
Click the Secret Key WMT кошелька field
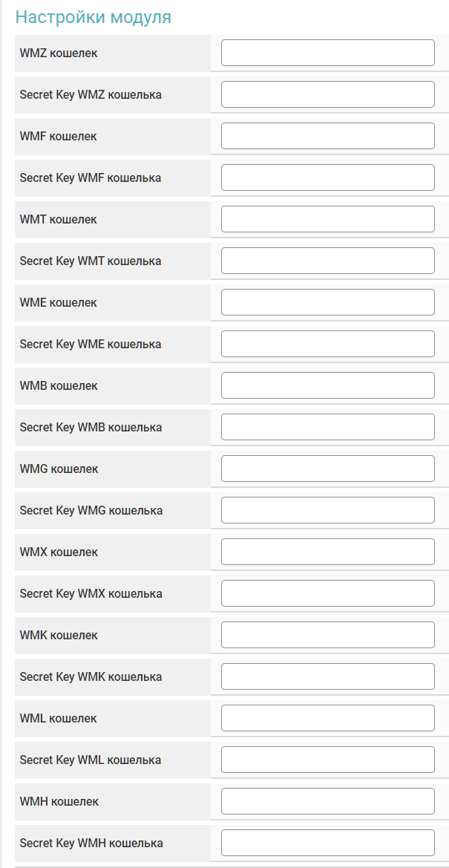point(327,261)
